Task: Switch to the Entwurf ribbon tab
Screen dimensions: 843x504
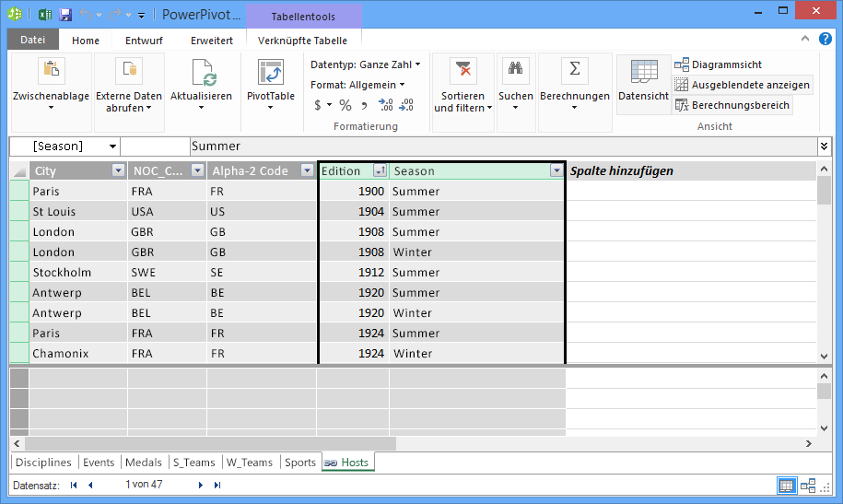Action: click(144, 41)
